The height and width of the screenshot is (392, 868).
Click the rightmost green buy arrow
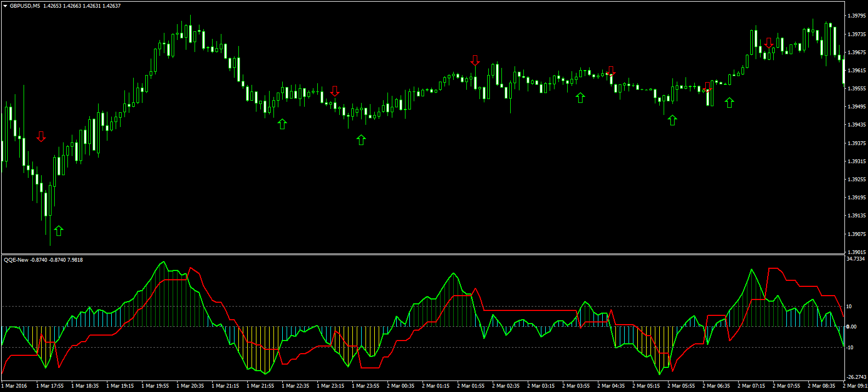(729, 102)
